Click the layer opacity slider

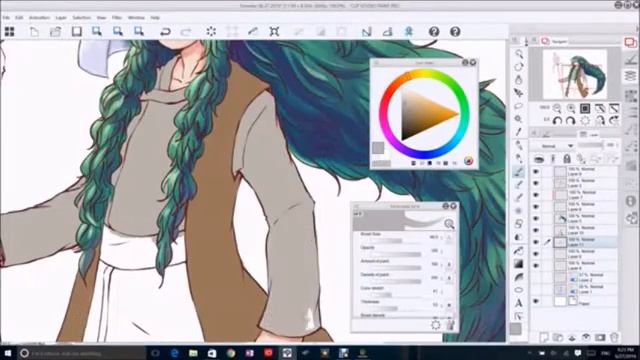coord(591,145)
